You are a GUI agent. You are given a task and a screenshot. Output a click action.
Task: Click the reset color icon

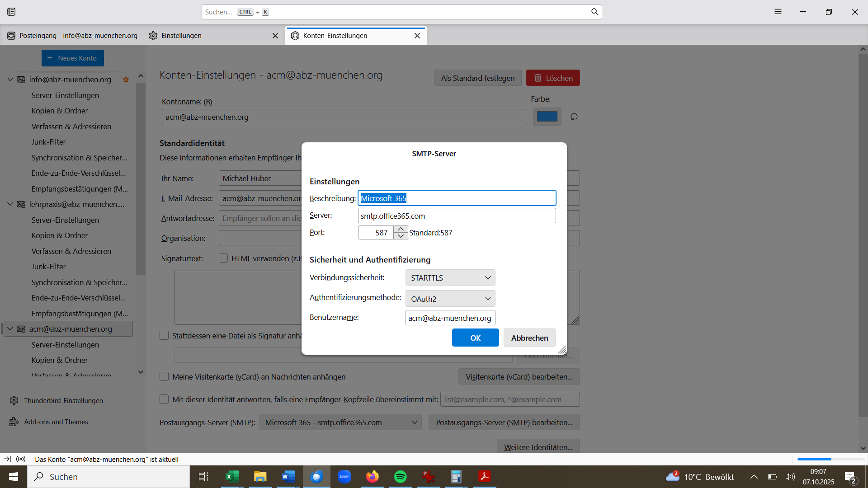click(x=574, y=117)
